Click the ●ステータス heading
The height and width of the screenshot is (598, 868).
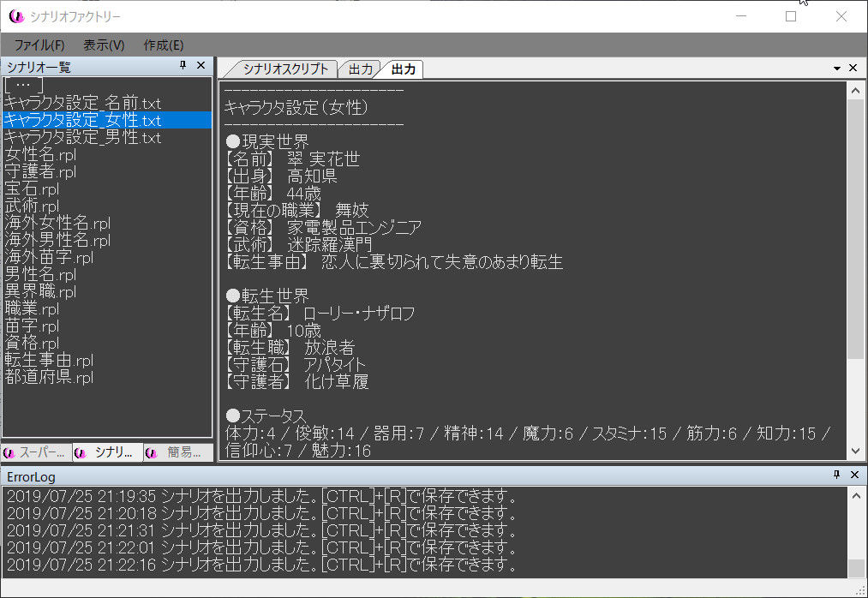[x=266, y=416]
